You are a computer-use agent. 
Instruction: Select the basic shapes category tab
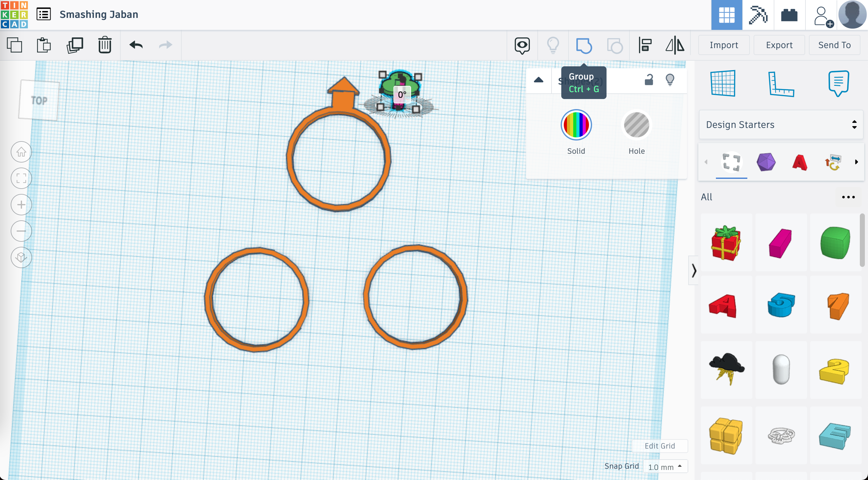[x=766, y=162]
